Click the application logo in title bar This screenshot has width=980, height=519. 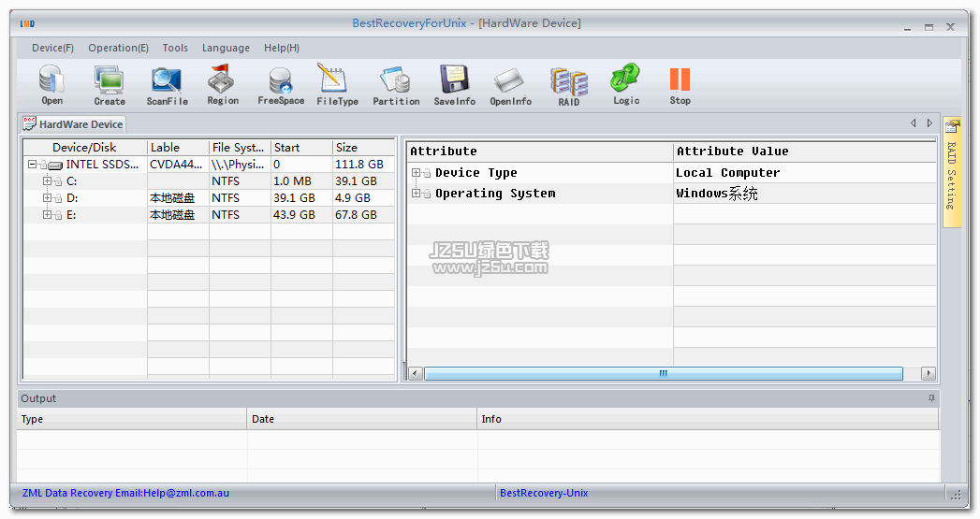[27, 23]
